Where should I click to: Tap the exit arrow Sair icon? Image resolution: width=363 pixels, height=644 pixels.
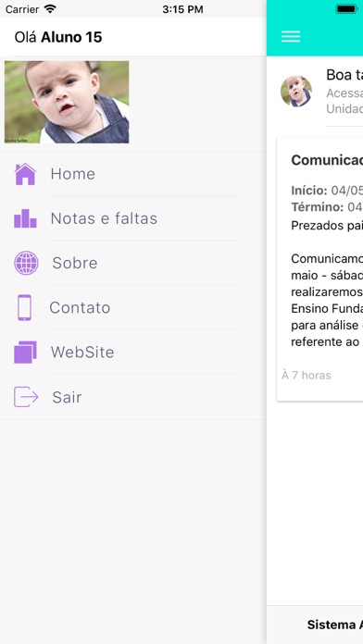26,397
